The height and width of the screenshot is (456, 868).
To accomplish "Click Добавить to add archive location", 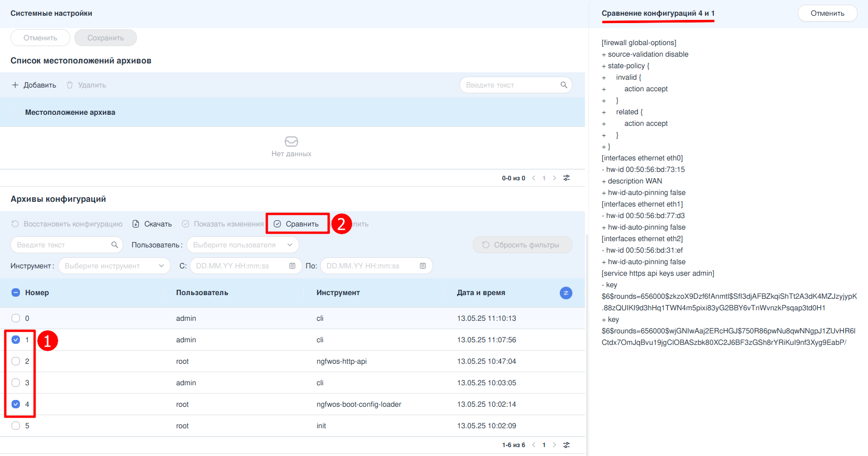I will pyautogui.click(x=34, y=85).
